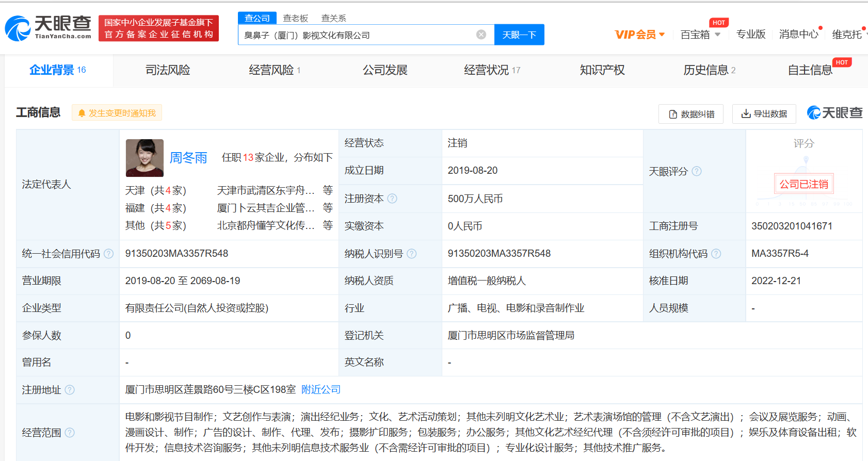Open 消息中心 notifications
The height and width of the screenshot is (461, 868).
point(799,35)
